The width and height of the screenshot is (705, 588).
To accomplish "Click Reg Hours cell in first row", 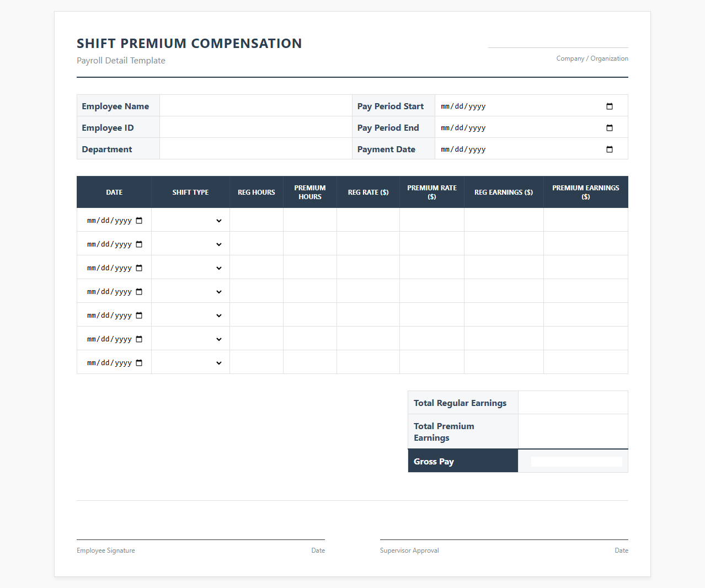I will [257, 220].
